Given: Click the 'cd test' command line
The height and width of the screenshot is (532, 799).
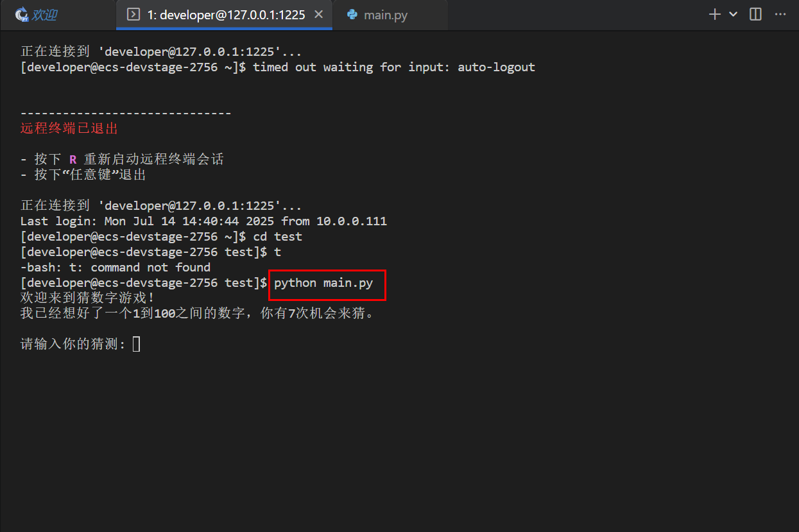Looking at the screenshot, I should (x=161, y=237).
